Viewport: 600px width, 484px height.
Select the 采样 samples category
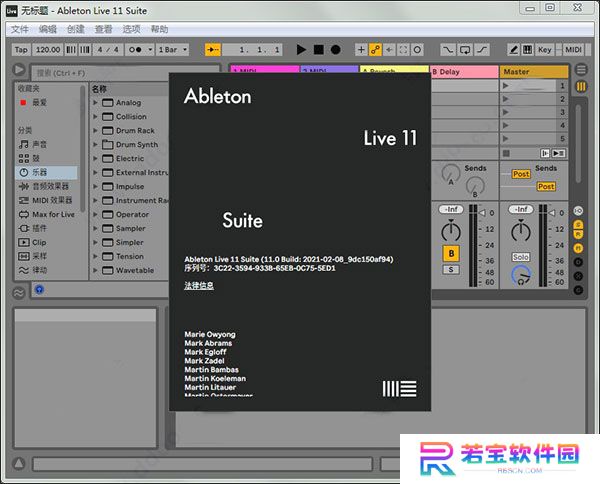pyautogui.click(x=48, y=256)
